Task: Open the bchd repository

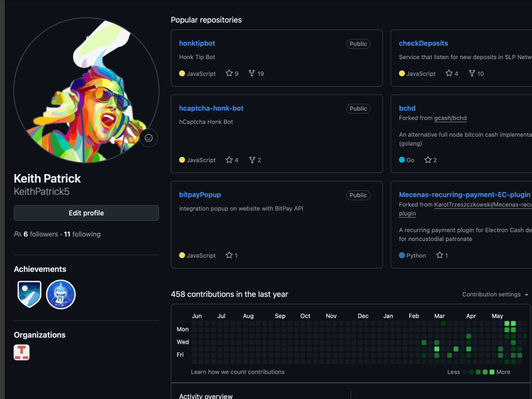Action: 407,108
